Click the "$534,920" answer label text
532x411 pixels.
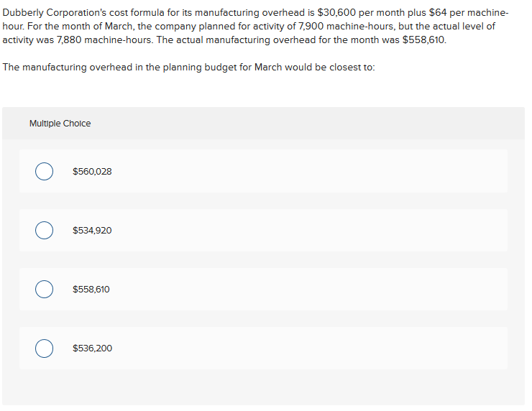[92, 231]
